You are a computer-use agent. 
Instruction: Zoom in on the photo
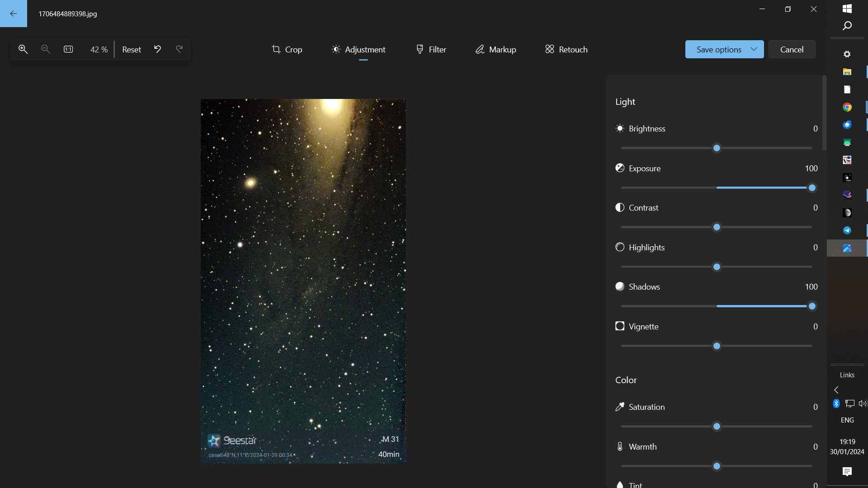click(x=23, y=49)
